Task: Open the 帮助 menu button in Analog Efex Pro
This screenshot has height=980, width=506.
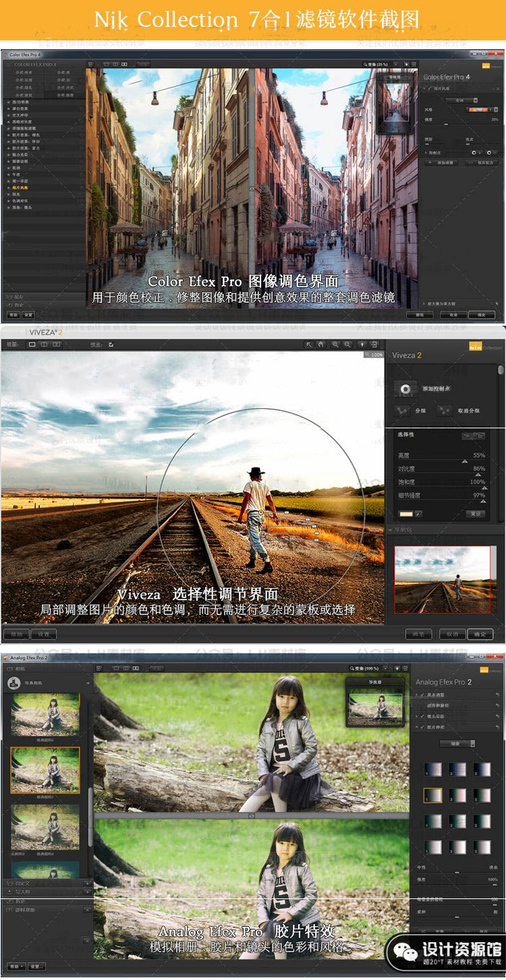Action: 16,967
